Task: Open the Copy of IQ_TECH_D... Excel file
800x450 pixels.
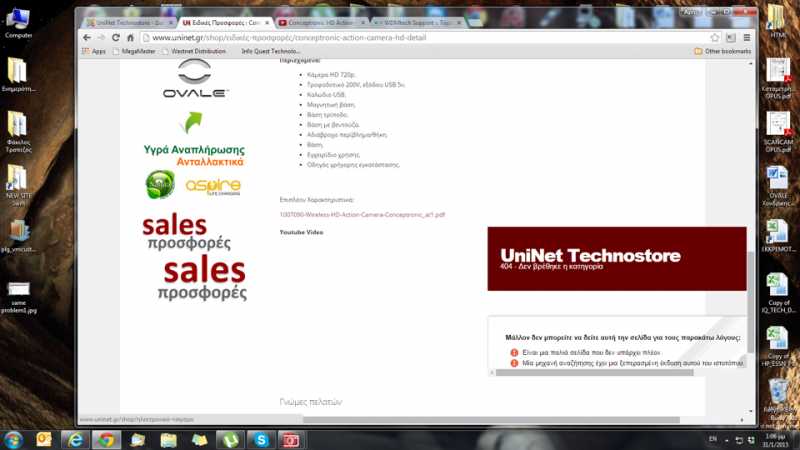Action: point(778,293)
